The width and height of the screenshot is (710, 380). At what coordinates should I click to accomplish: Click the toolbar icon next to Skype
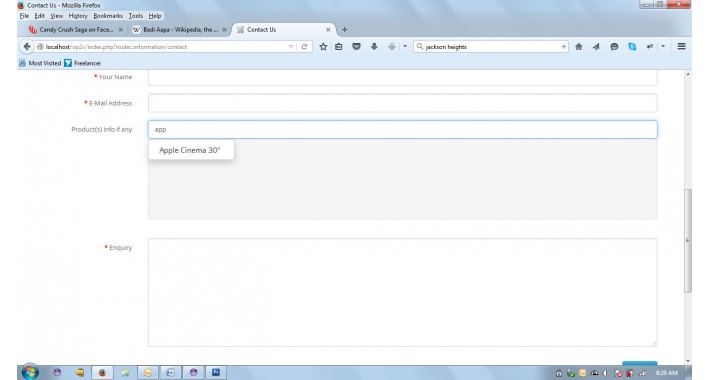coord(650,47)
